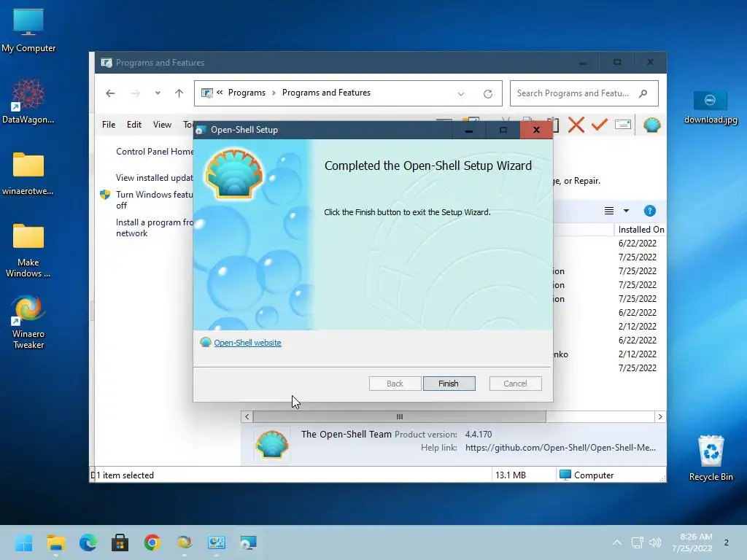Click Programs breadcrumb in address bar

click(247, 93)
